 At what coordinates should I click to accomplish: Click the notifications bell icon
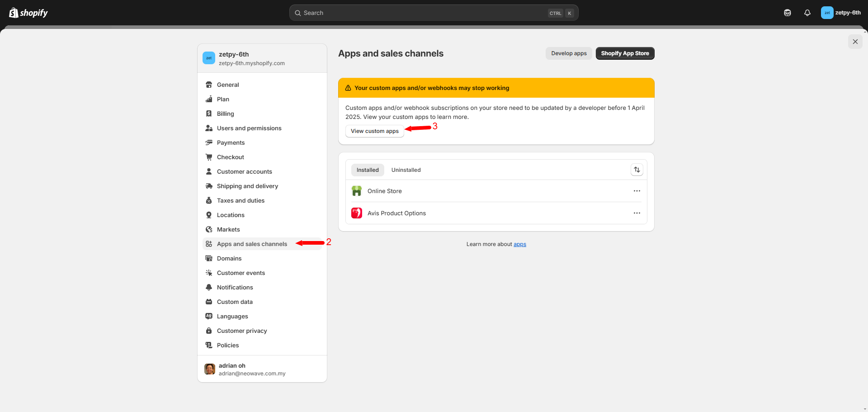pyautogui.click(x=807, y=13)
